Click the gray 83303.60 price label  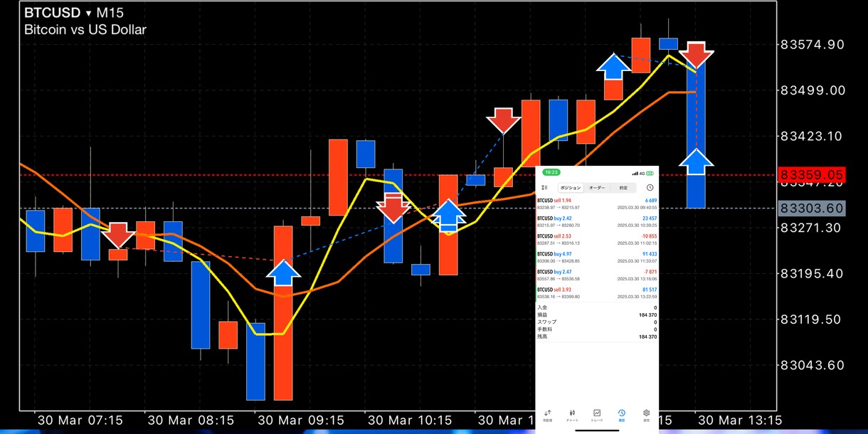point(811,208)
